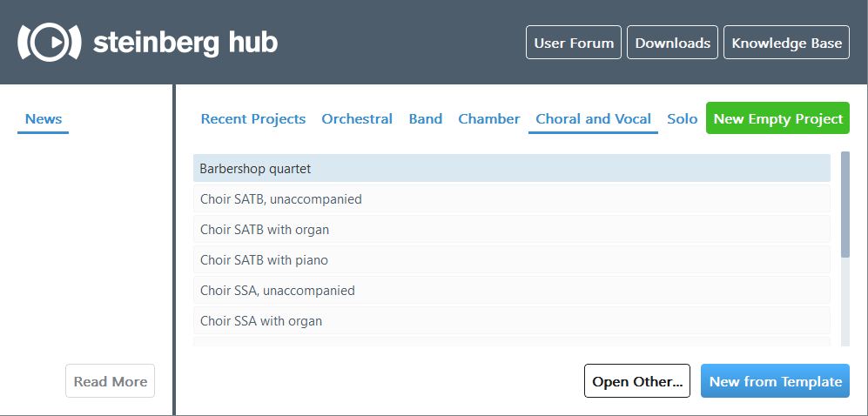Viewport: 868px width, 416px height.
Task: Click Read More under News
Action: click(111, 381)
